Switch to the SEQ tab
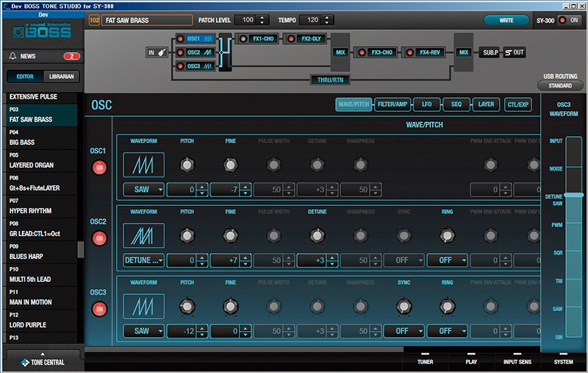 click(x=456, y=104)
